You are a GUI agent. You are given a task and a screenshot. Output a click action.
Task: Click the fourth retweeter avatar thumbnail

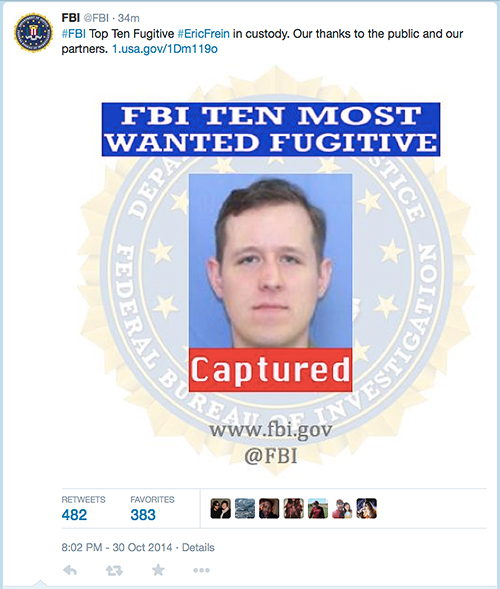point(293,509)
